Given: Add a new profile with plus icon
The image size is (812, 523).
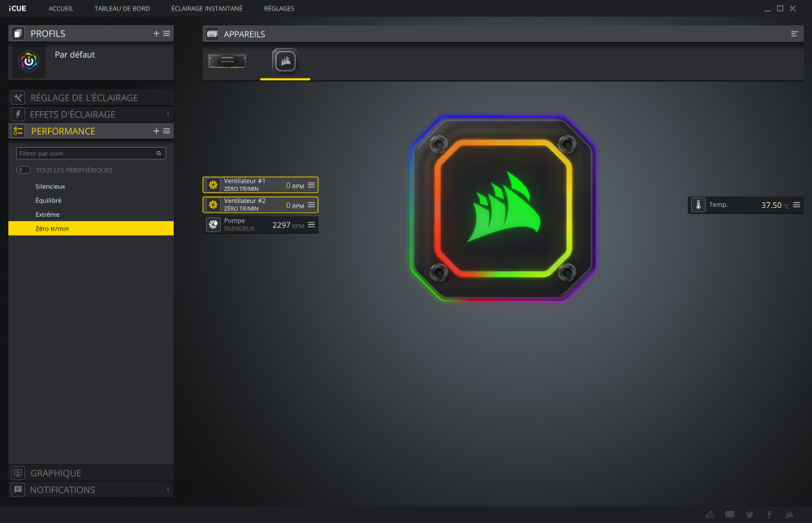Looking at the screenshot, I should [x=156, y=33].
